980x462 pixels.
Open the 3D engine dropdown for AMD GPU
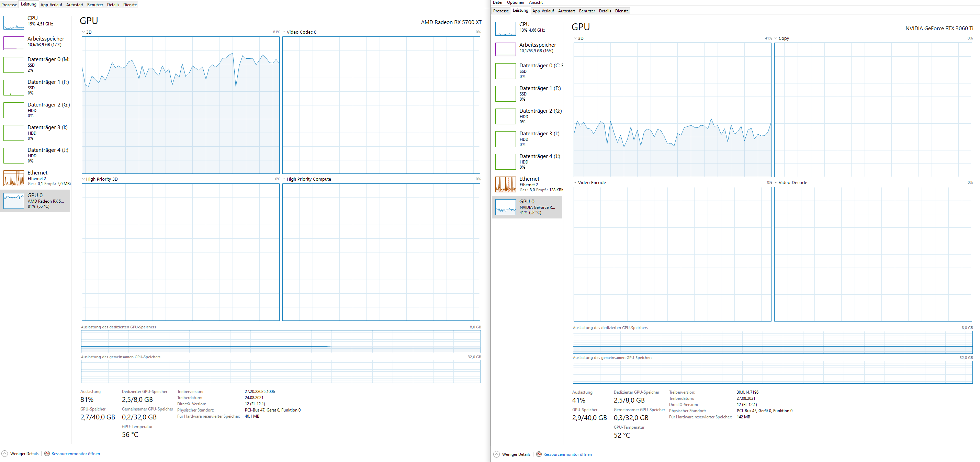pyautogui.click(x=83, y=32)
